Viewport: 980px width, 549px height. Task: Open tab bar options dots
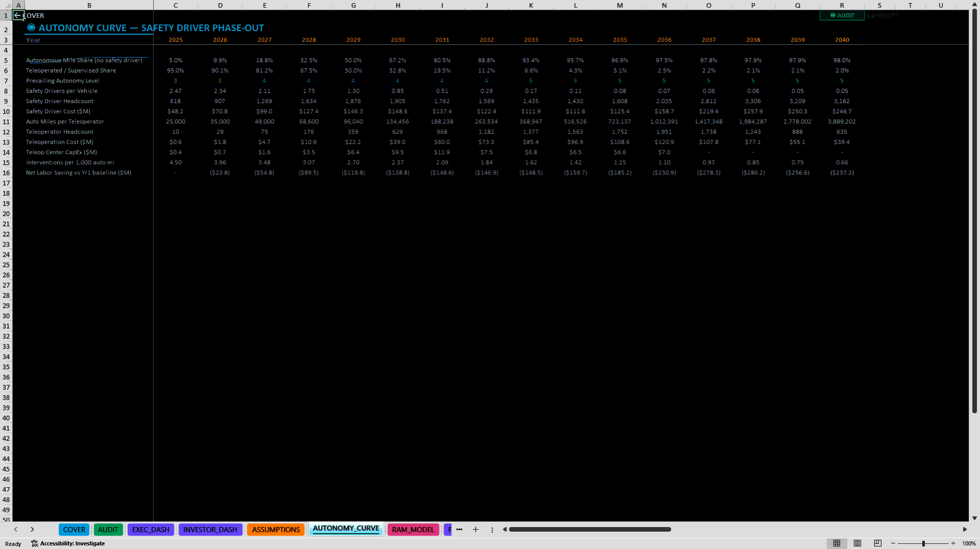coord(492,530)
